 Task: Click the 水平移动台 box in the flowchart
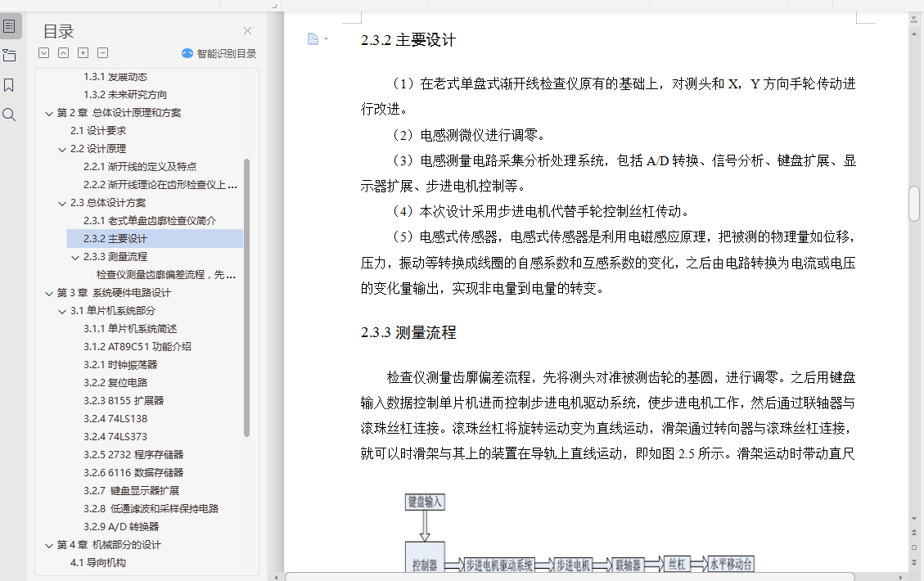tap(731, 565)
